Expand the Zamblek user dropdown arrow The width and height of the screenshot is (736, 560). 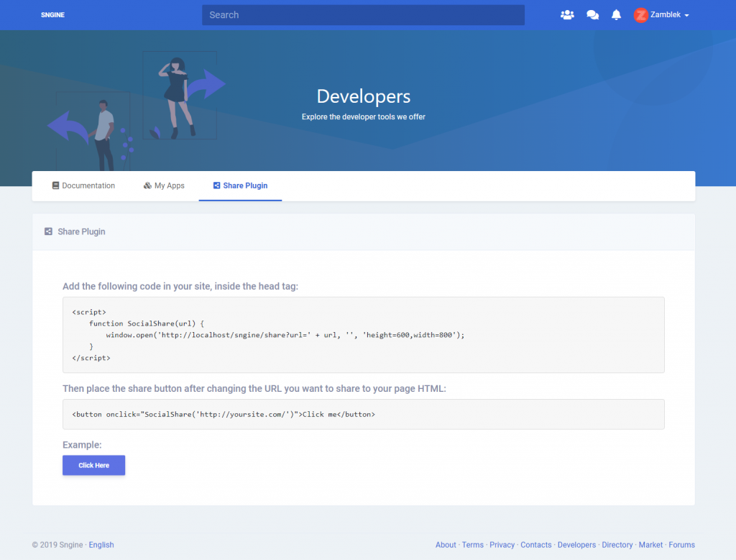tap(686, 16)
